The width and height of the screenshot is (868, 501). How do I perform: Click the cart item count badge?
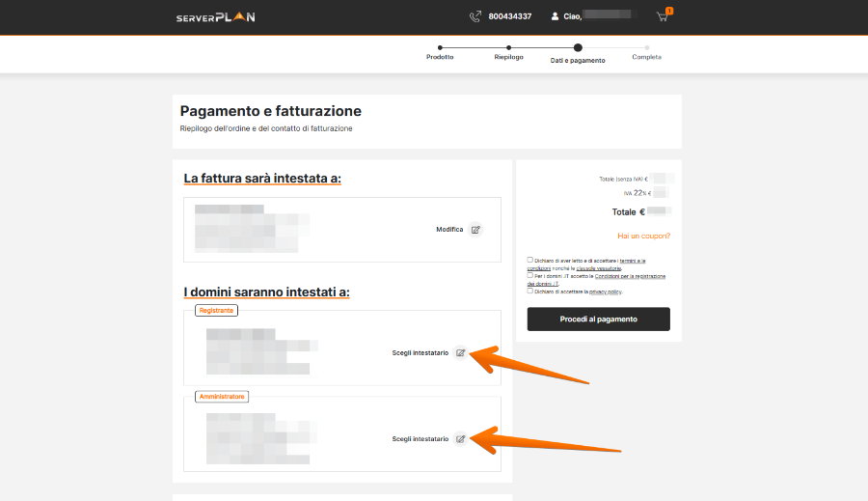pos(669,11)
